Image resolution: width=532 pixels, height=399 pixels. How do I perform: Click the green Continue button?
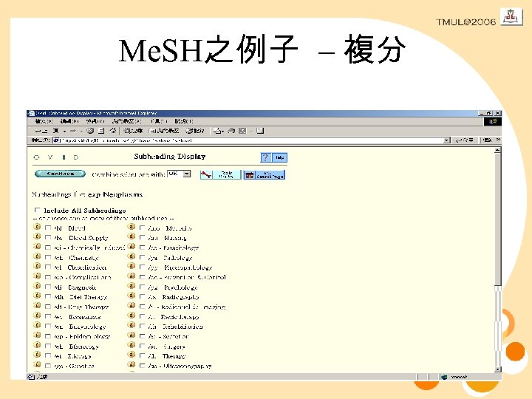pos(60,174)
